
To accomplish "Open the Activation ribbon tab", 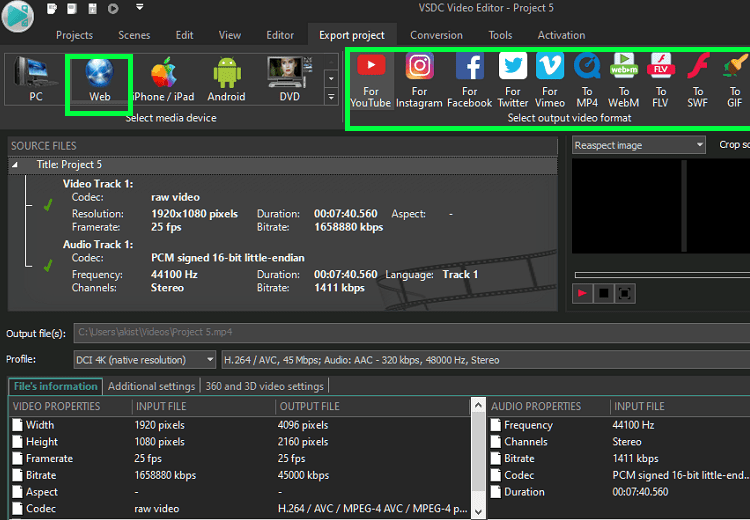I will [561, 35].
